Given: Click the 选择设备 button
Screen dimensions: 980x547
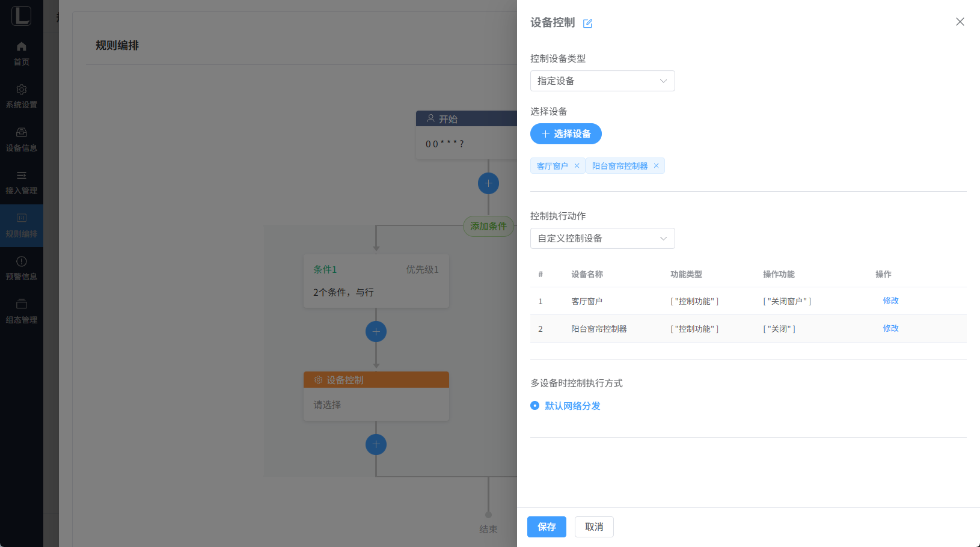Looking at the screenshot, I should pos(566,134).
